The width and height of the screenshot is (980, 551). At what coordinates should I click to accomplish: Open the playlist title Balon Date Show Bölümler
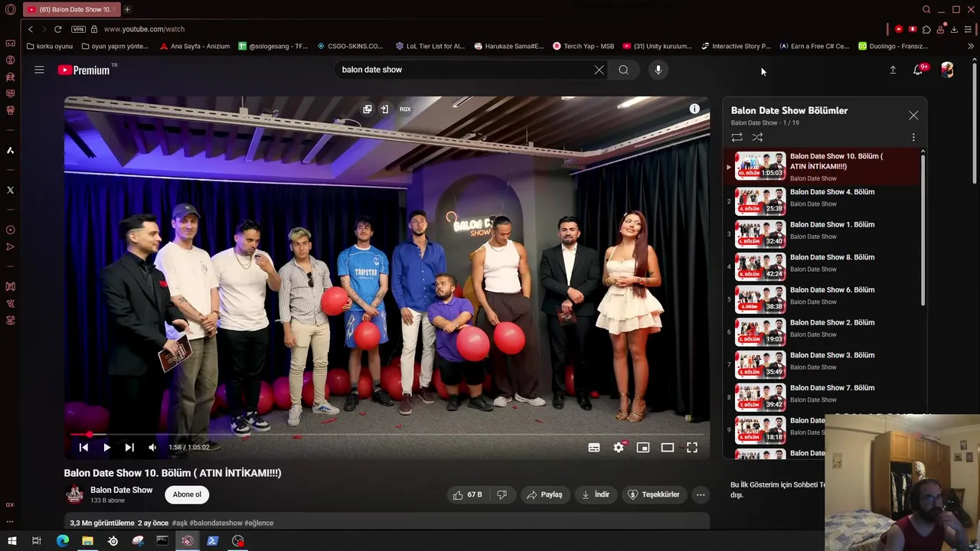789,110
